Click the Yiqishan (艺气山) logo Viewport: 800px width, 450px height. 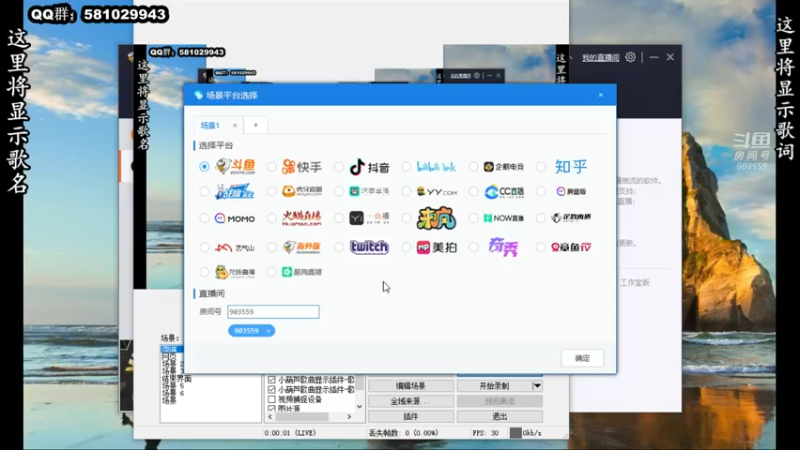[x=235, y=247]
